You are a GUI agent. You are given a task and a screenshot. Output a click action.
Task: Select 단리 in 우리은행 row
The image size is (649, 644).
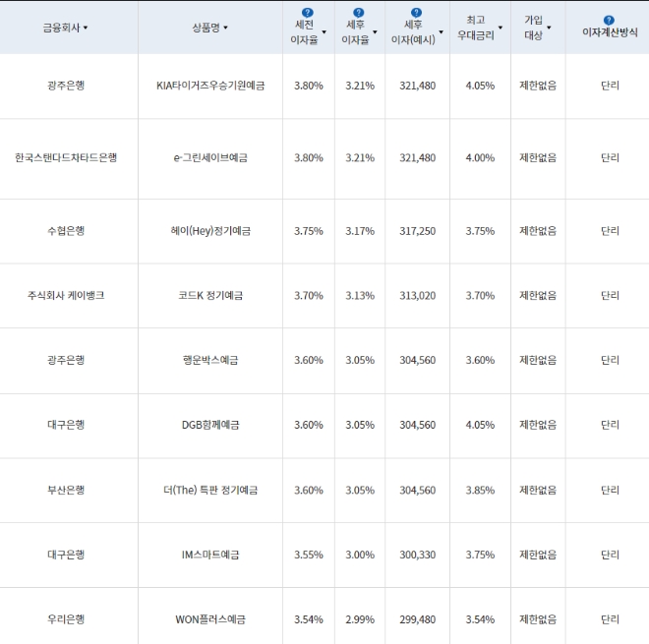pos(610,619)
